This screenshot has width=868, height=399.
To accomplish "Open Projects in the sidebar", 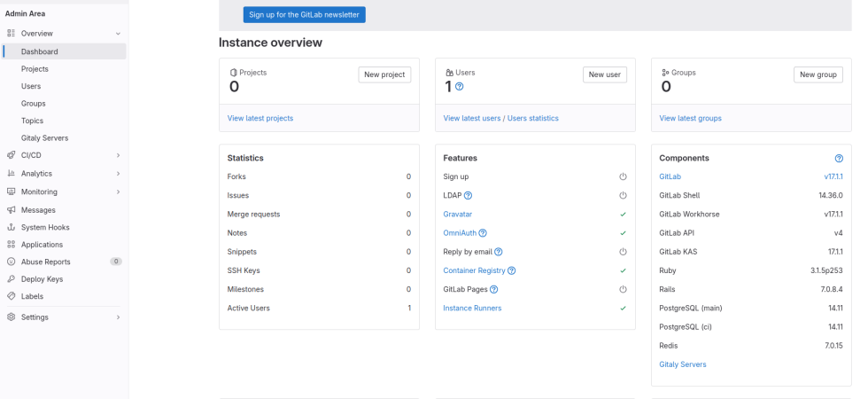I will coord(64,69).
